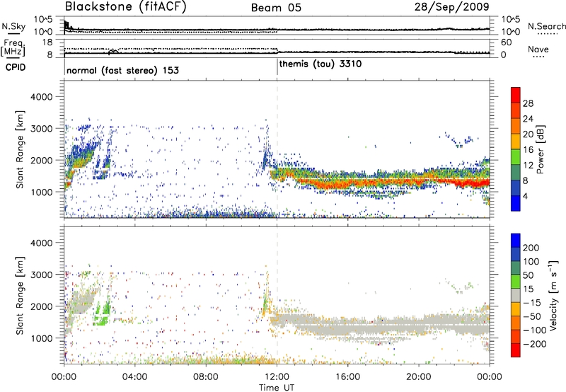The image size is (566, 392).
Task: Select the "N.Sky" legend label
Action: pyautogui.click(x=13, y=26)
